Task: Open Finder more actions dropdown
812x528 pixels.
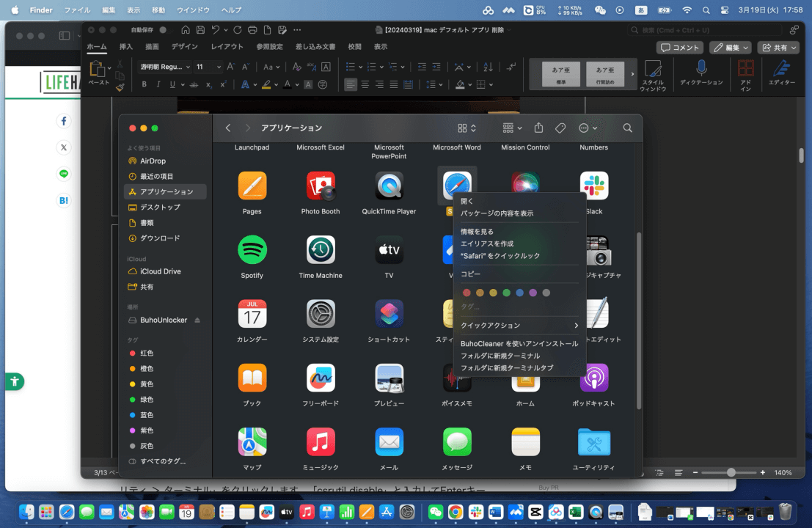Action: (588, 128)
